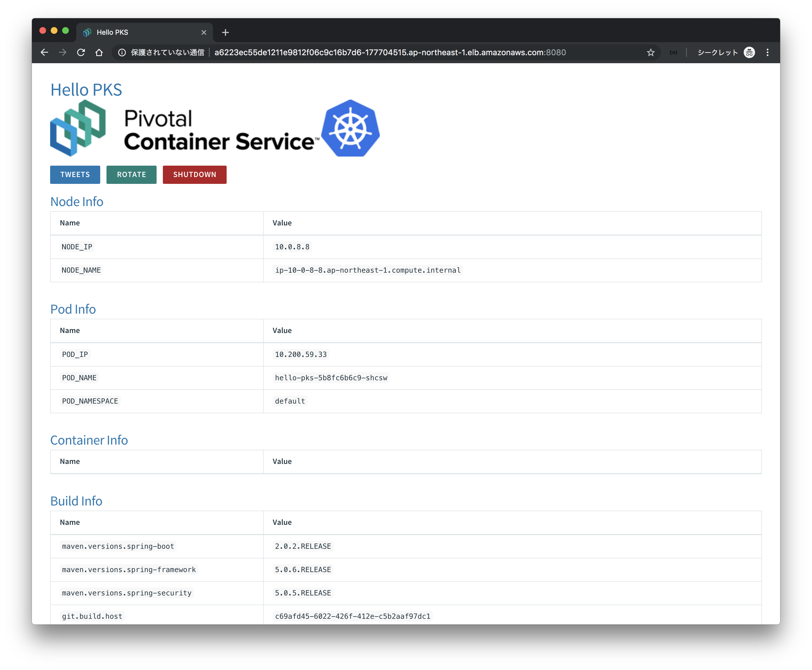Click the Build Info section heading
Screen dimensions: 812x670
point(77,501)
